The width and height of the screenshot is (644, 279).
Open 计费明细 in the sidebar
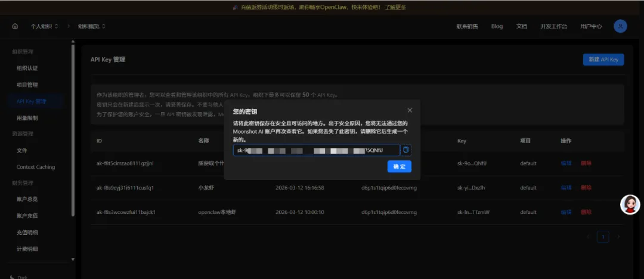[x=27, y=249]
